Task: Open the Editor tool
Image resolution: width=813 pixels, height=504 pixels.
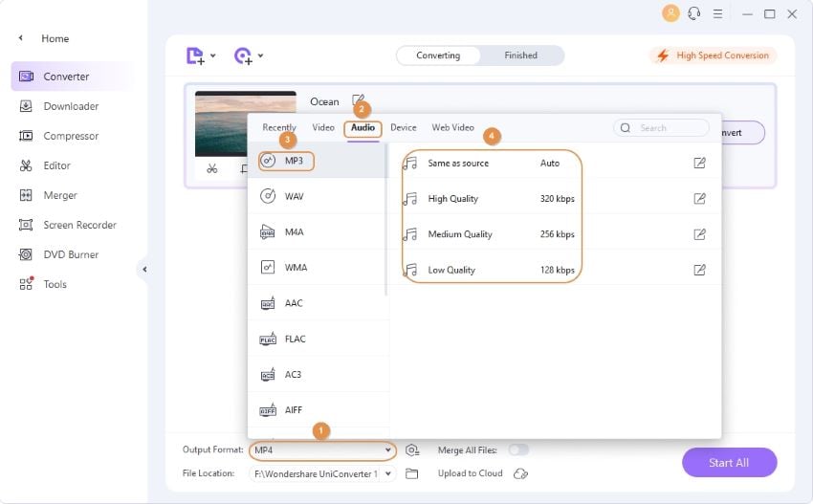Action: [x=45, y=165]
